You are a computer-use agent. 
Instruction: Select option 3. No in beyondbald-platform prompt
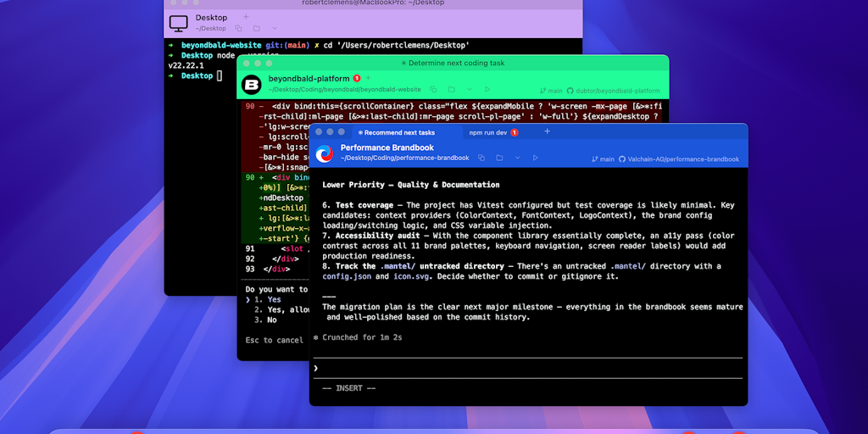[x=265, y=320]
